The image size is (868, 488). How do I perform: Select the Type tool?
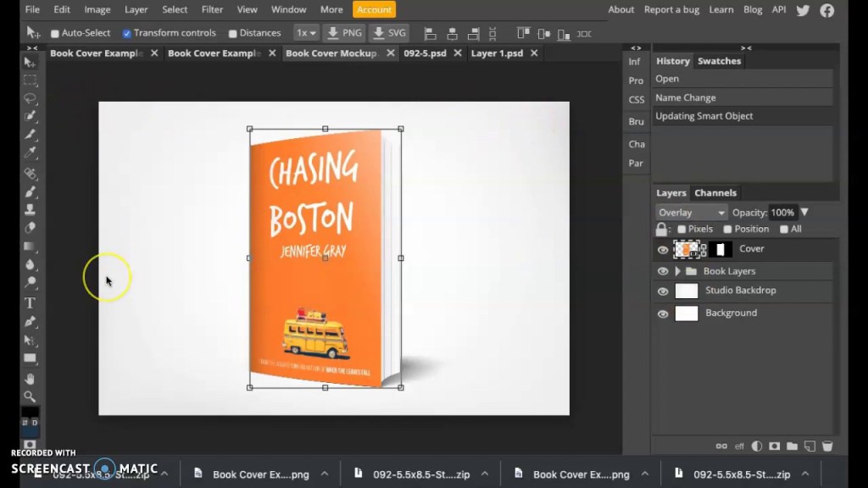coord(30,302)
